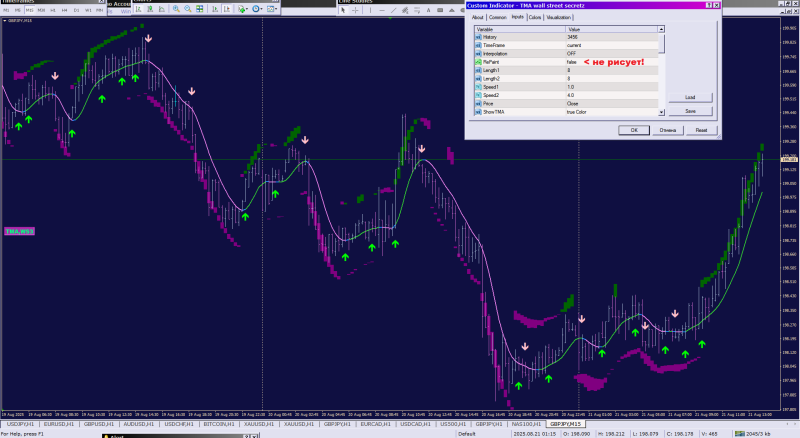Toggle W1 timeframe button
Image resolution: width=800 pixels, height=438 pixels.
tap(88, 10)
